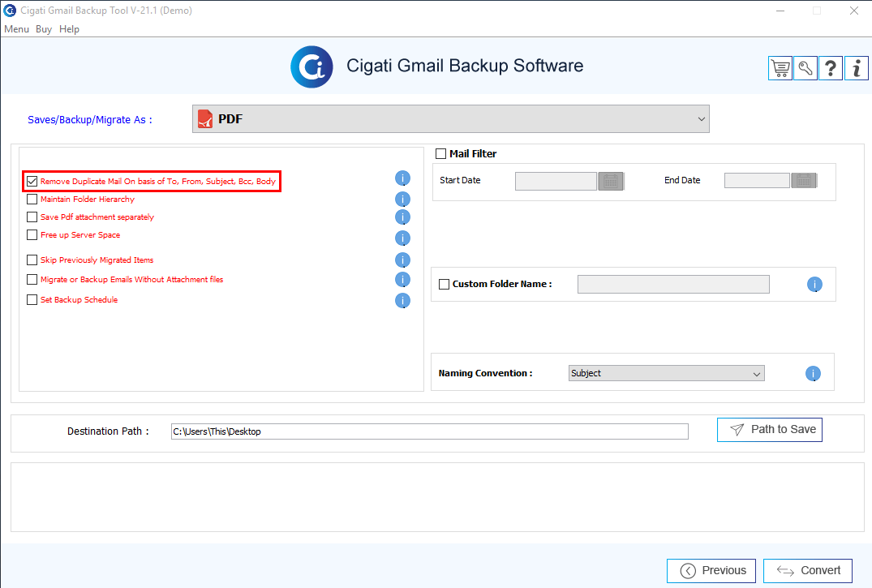This screenshot has width=872, height=588.
Task: Tick Skip Previously Migrated Items checkbox
Action: pos(32,260)
